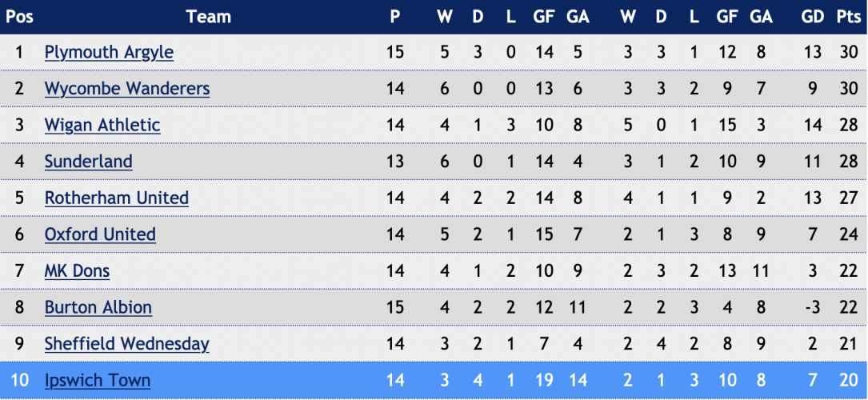Click the GD column header
This screenshot has width=868, height=400.
point(813,17)
